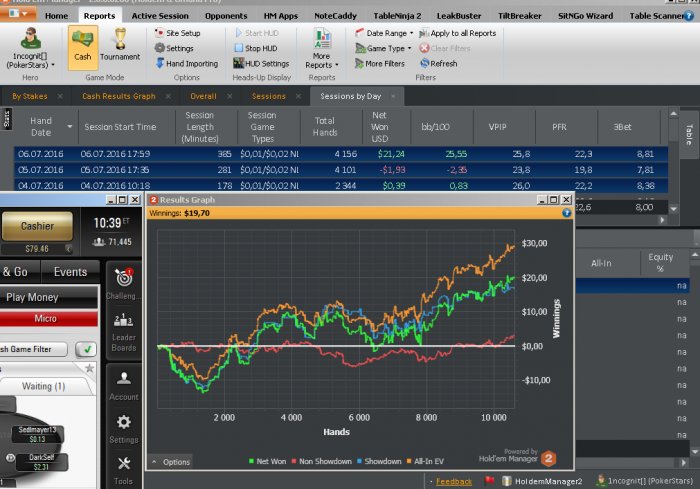Open Settings under Options group
Screen dimensions: 700x489
click(174, 48)
